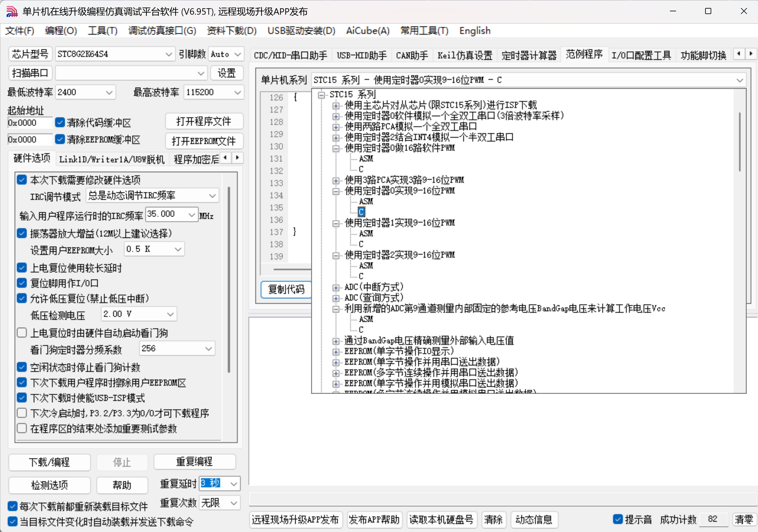Click 读取本机硬盘号 button
Viewport: 758px width, 532px height.
(441, 520)
